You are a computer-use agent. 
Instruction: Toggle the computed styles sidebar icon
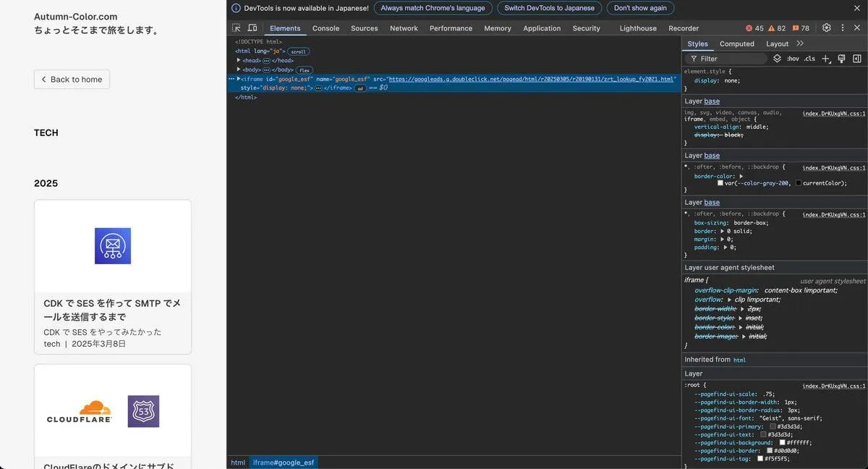[857, 59]
